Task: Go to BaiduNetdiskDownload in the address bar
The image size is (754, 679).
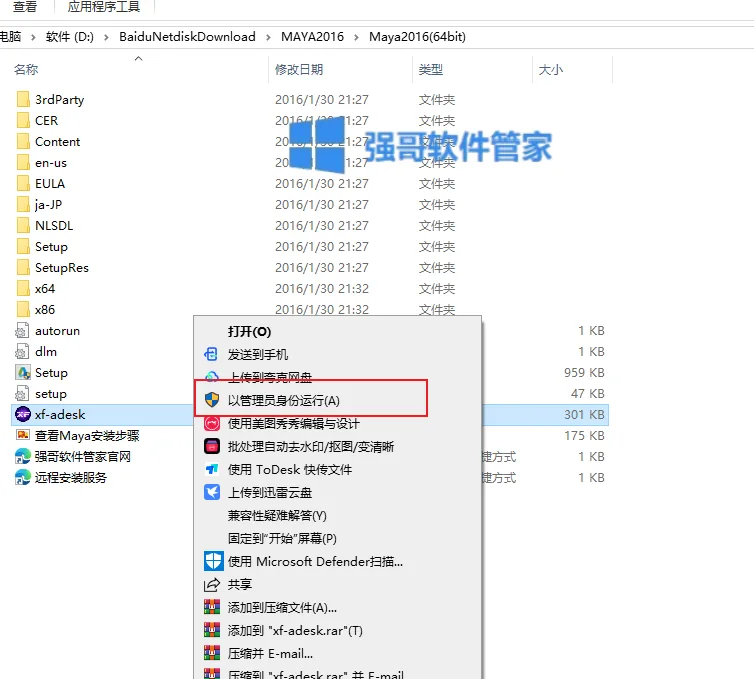Action: (x=187, y=37)
